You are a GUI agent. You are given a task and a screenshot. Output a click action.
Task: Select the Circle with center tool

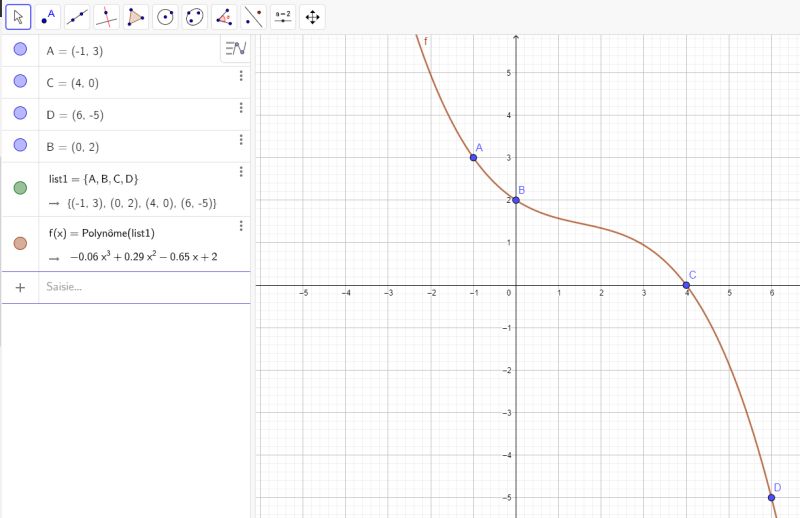tap(165, 17)
